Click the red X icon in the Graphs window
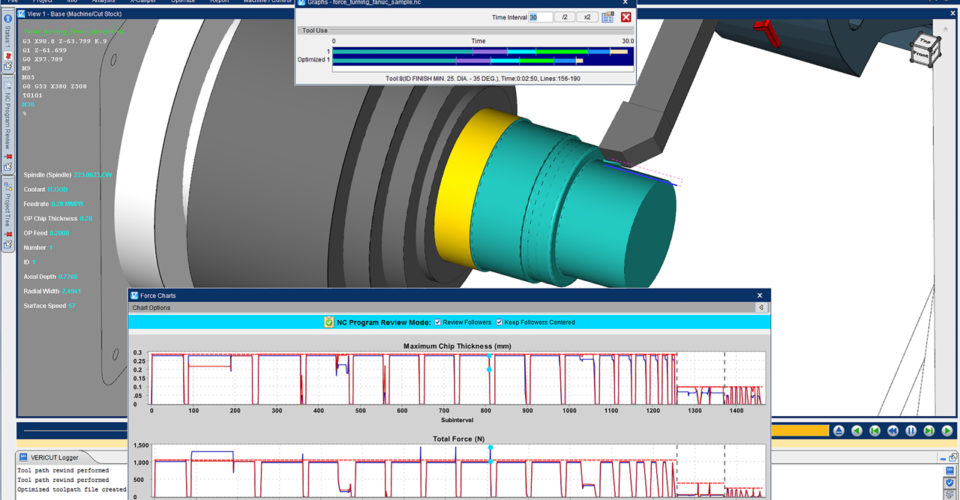960x500 pixels. pyautogui.click(x=626, y=17)
